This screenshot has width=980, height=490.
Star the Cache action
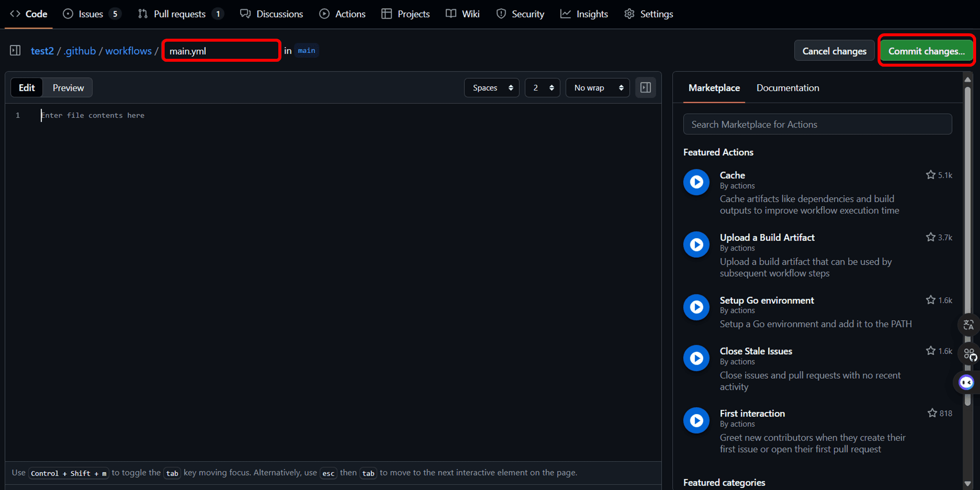[x=931, y=175]
